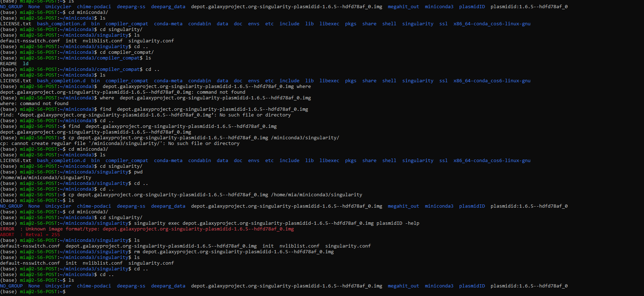Click the 'where: command not found' line
Viewport: 644px width, 296px height.
pyautogui.click(x=34, y=104)
